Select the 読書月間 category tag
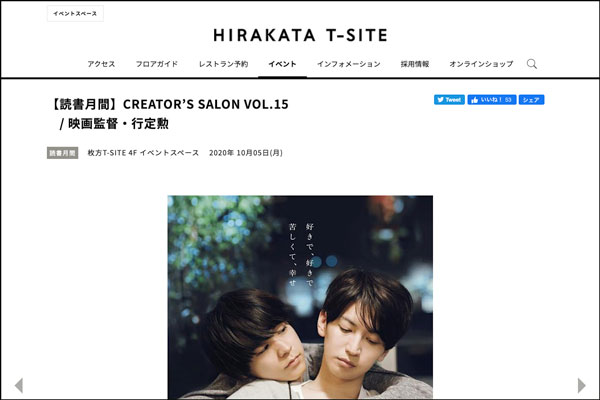The image size is (600, 400). pos(62,153)
